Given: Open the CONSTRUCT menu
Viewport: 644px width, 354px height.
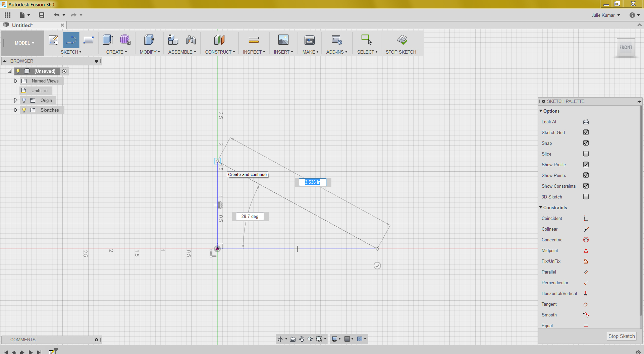Looking at the screenshot, I should (x=220, y=52).
